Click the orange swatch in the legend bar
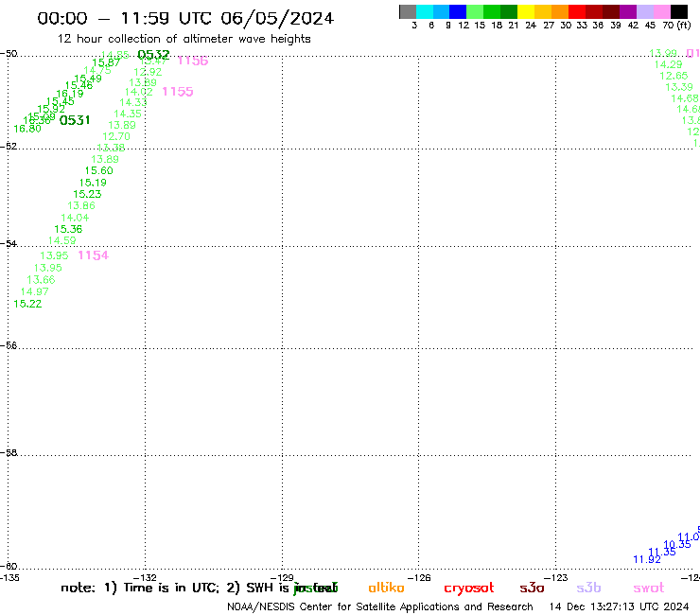 point(560,11)
